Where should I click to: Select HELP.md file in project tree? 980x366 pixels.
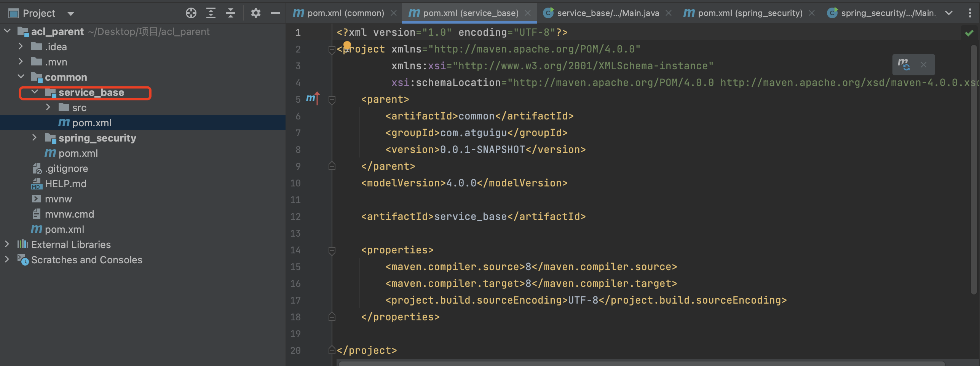click(65, 184)
